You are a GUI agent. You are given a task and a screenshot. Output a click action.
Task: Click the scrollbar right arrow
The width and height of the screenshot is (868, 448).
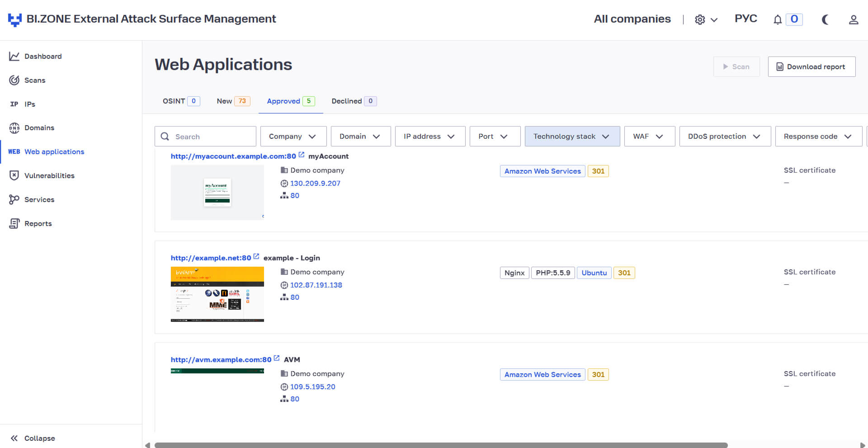point(863,445)
